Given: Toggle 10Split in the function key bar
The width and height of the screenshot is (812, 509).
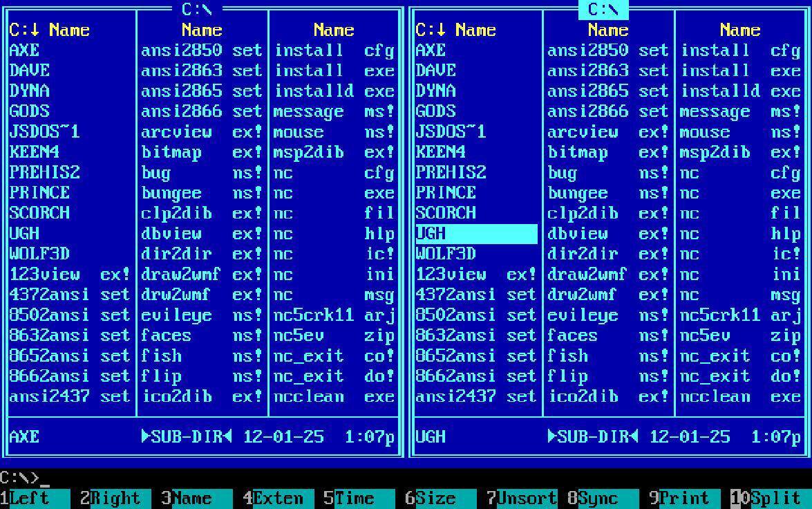Looking at the screenshot, I should coord(768,499).
